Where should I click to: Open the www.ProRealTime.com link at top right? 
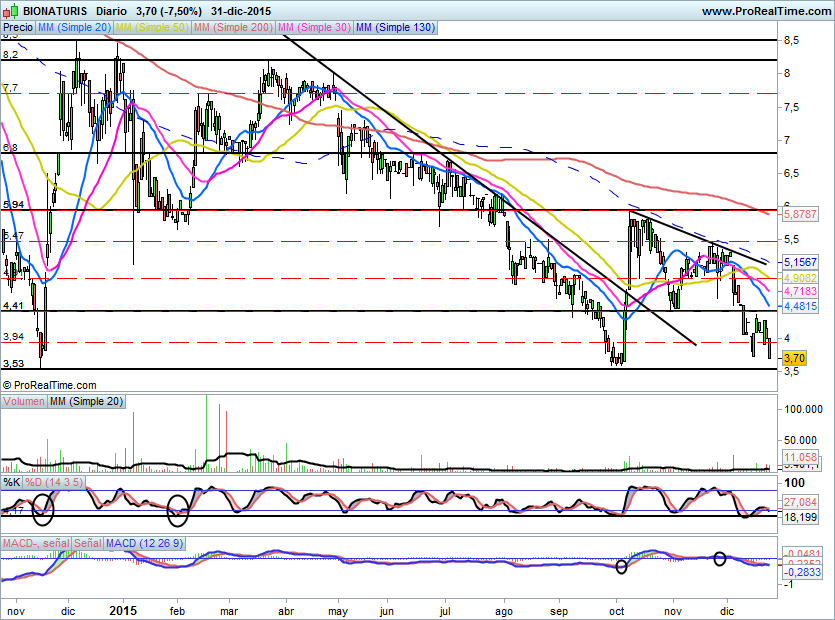coord(765,11)
